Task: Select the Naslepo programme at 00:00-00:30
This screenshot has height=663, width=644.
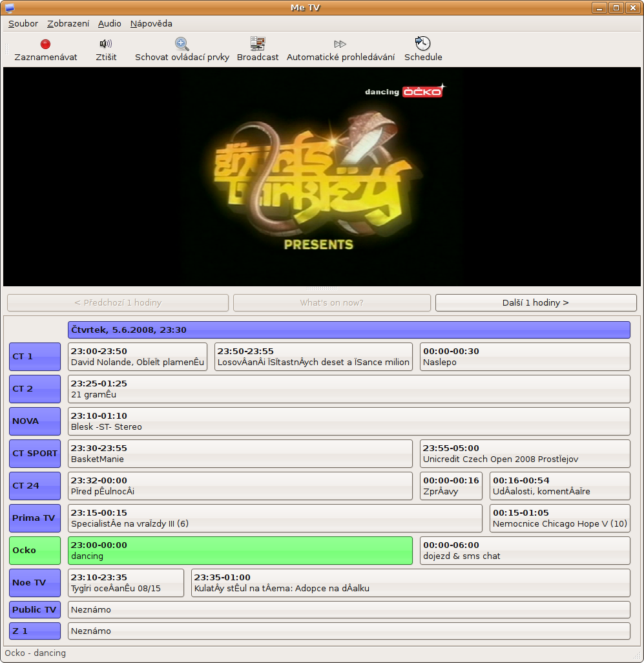Action: coord(525,357)
